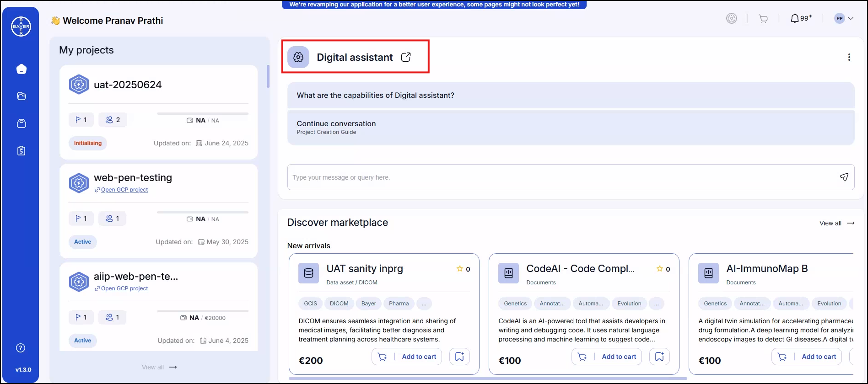Open the notifications bell showing 99+

[x=801, y=18]
